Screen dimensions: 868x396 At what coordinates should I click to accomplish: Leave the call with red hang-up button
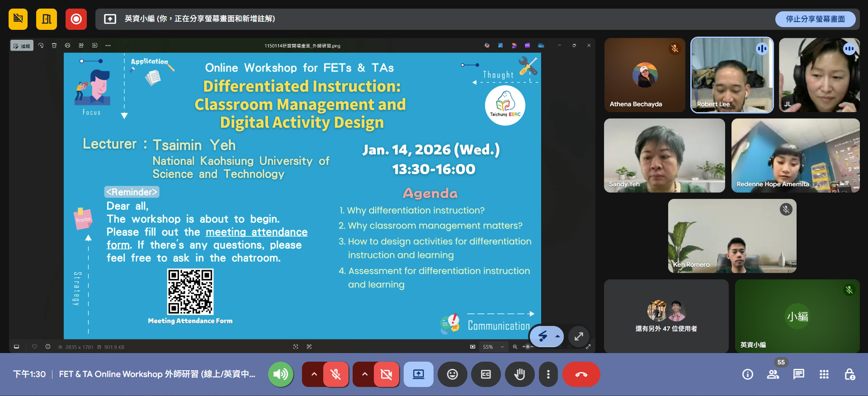coord(581,374)
